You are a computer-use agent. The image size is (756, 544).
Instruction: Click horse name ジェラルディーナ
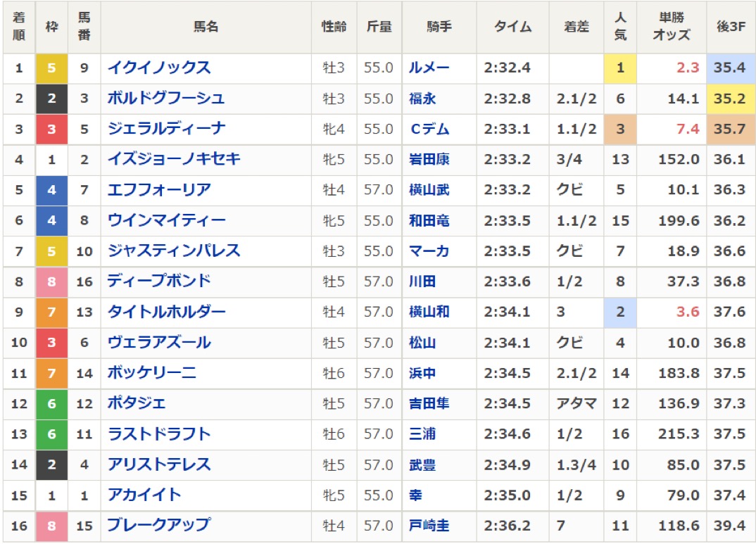coord(166,129)
